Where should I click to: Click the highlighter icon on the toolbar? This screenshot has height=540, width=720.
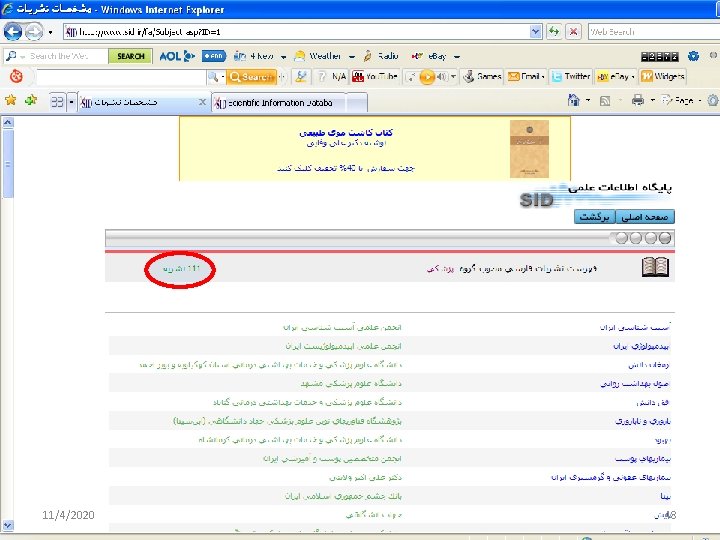point(301,76)
